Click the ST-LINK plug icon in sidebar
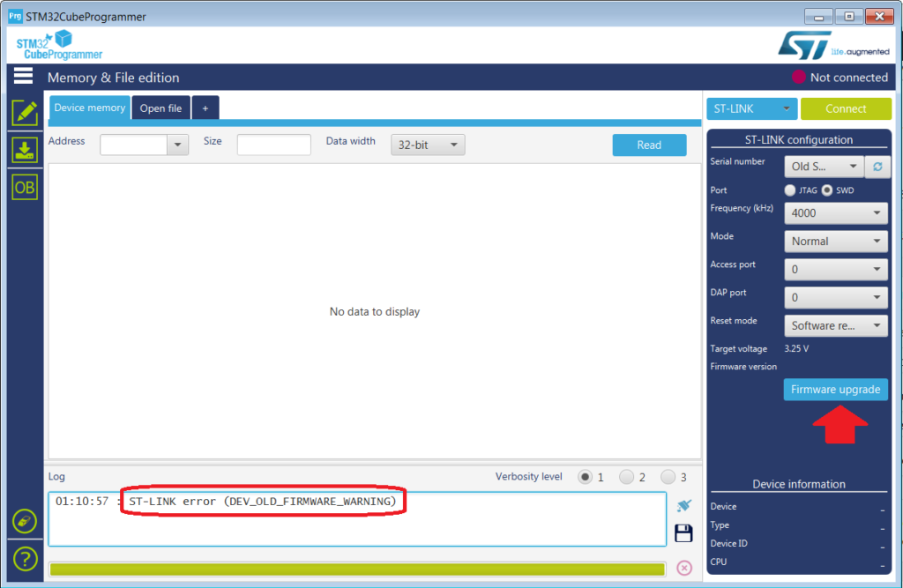Image resolution: width=903 pixels, height=588 pixels. (x=25, y=521)
